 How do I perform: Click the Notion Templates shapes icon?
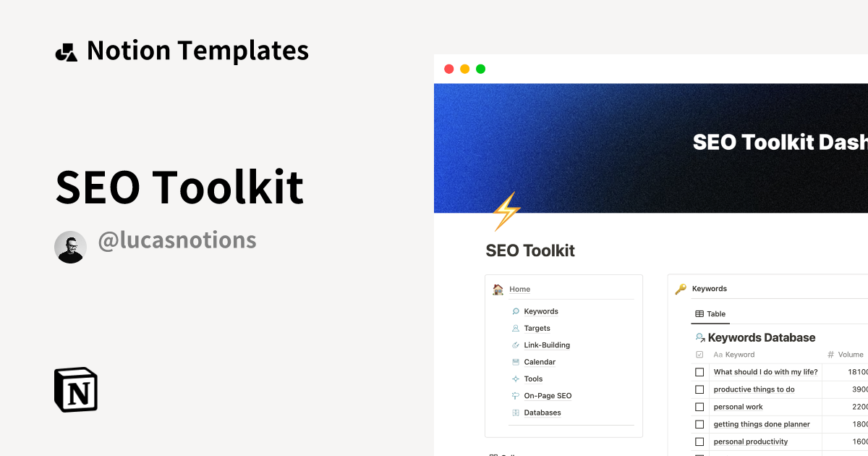(x=66, y=51)
